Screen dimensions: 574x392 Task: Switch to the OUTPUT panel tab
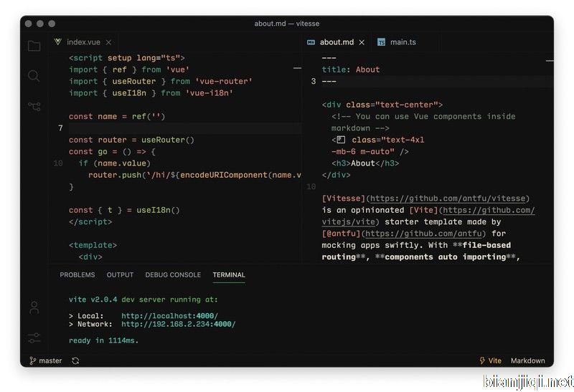pyautogui.click(x=120, y=274)
